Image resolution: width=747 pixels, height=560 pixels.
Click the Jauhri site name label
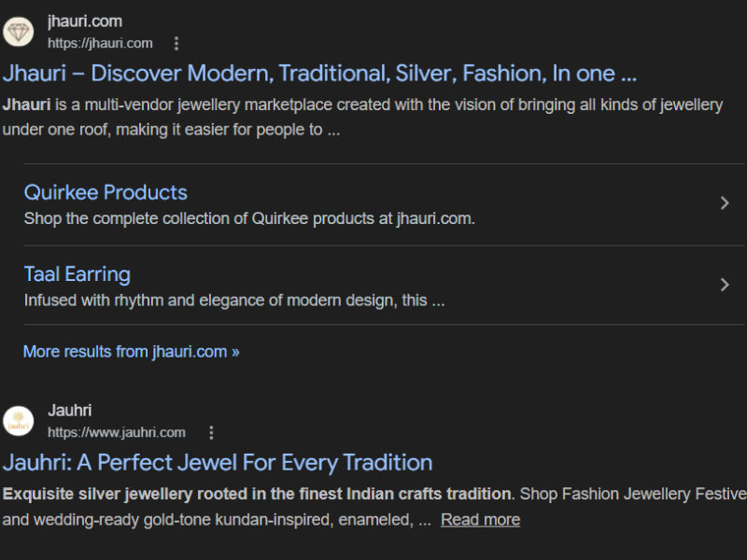(x=70, y=411)
